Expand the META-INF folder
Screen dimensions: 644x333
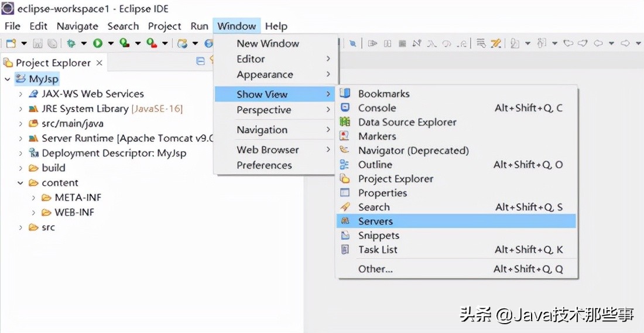[34, 198]
